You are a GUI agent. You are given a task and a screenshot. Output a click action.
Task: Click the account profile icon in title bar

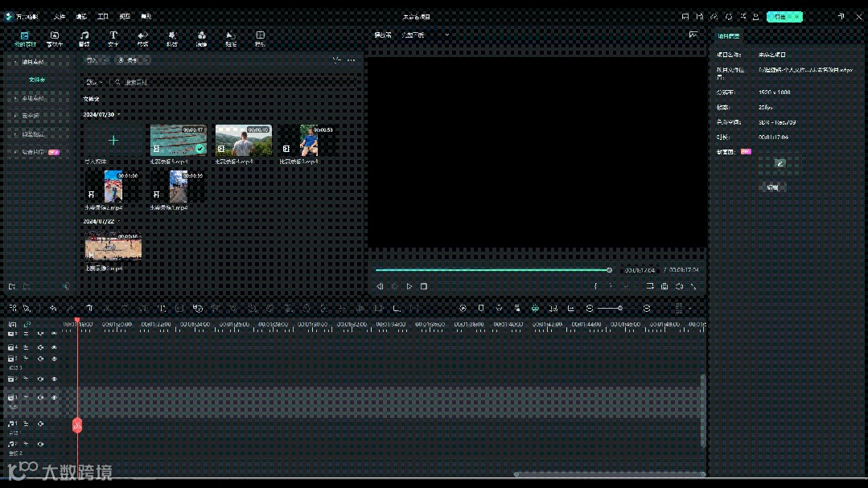point(755,17)
